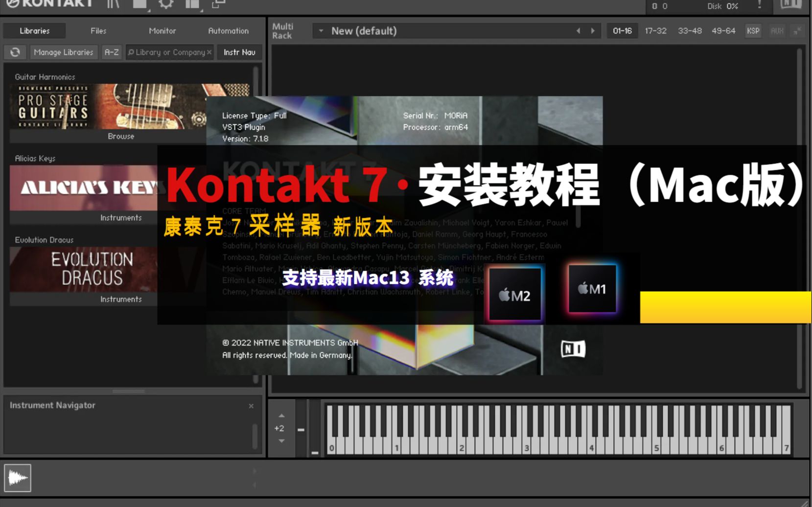This screenshot has width=812, height=507.
Task: Close the Instrument Navigator panel
Action: coord(251,406)
